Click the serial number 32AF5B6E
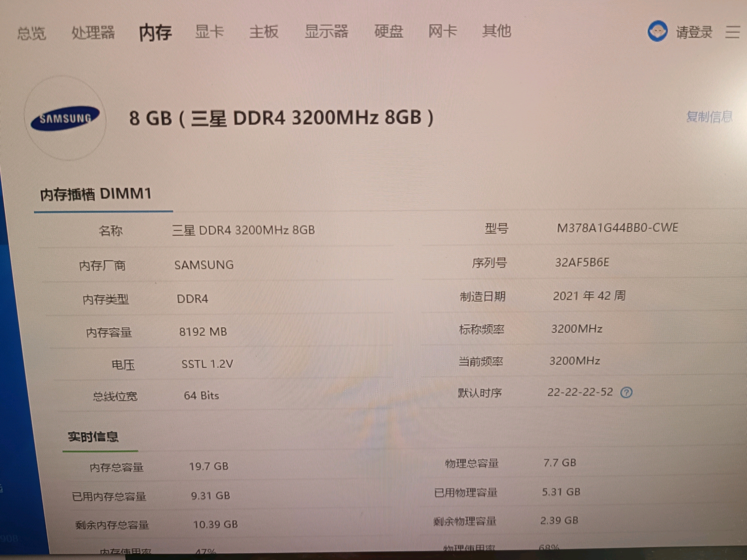 (582, 262)
